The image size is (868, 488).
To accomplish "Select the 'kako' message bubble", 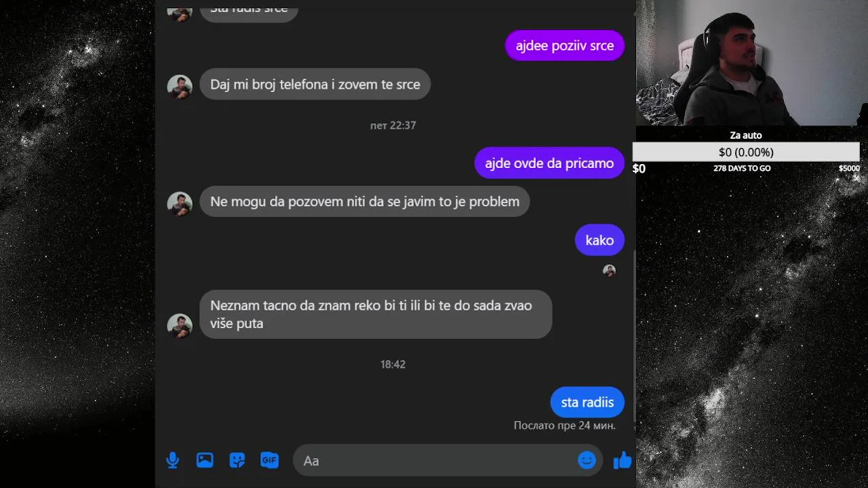I will [x=599, y=240].
